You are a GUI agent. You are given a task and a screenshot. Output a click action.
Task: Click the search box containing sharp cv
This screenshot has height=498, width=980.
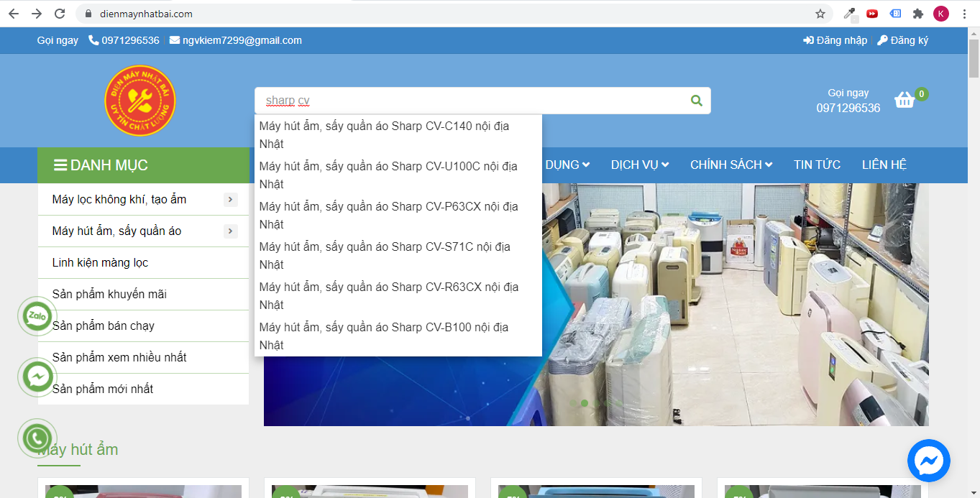coord(467,101)
